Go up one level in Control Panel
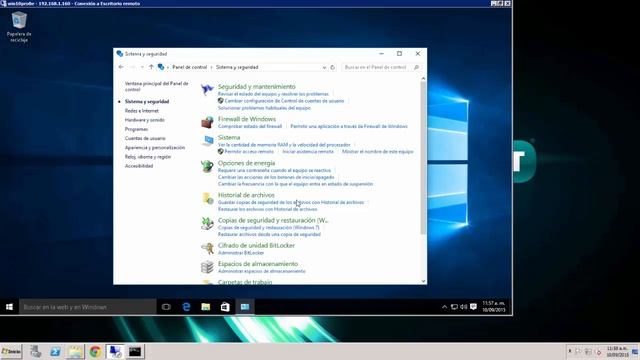640x360 pixels. pos(151,67)
